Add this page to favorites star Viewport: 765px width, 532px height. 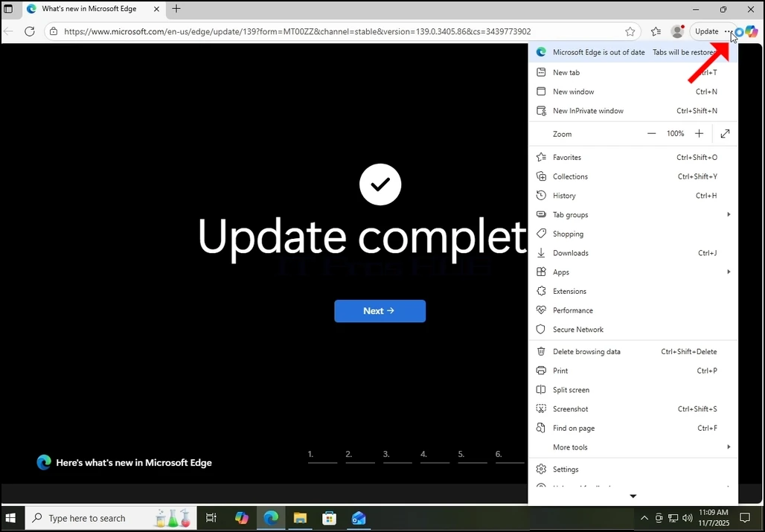(630, 31)
